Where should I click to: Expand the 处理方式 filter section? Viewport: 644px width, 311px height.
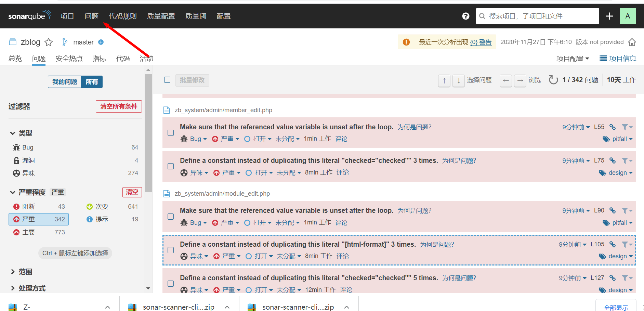coord(28,288)
